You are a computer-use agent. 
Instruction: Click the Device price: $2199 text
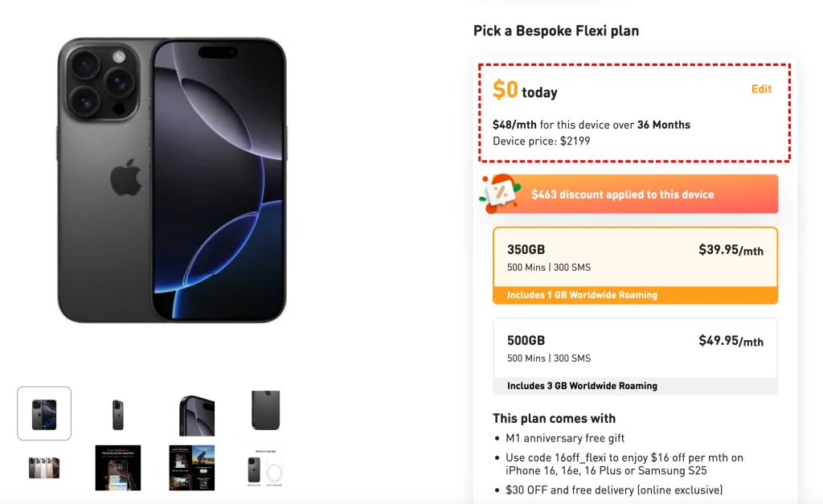pyautogui.click(x=541, y=141)
